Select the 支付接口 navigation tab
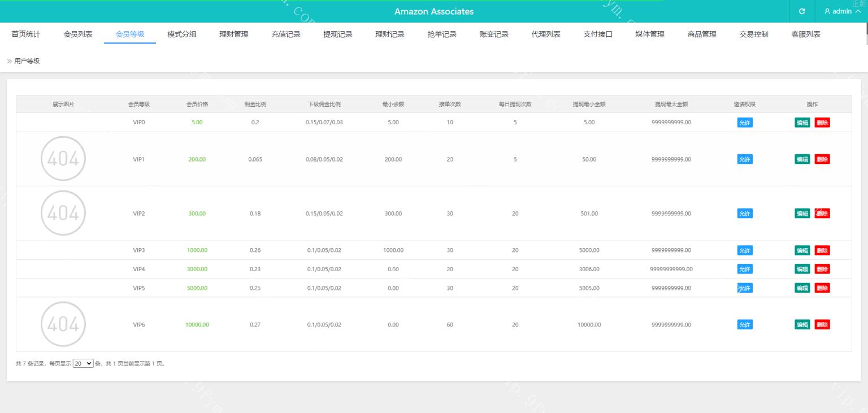The image size is (868, 413). tap(598, 34)
